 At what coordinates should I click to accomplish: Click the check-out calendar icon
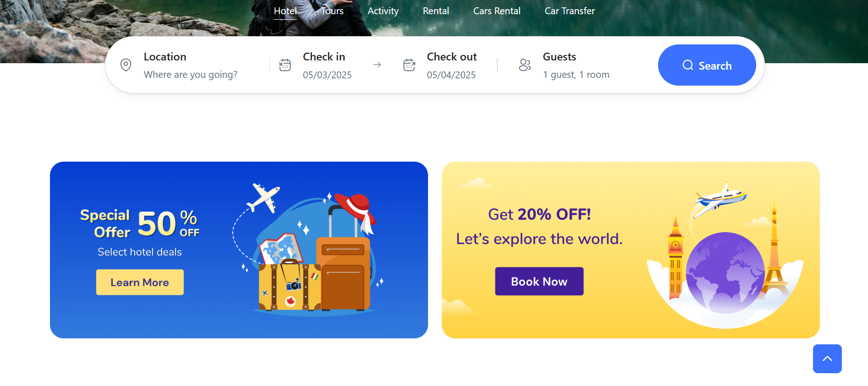click(x=409, y=65)
